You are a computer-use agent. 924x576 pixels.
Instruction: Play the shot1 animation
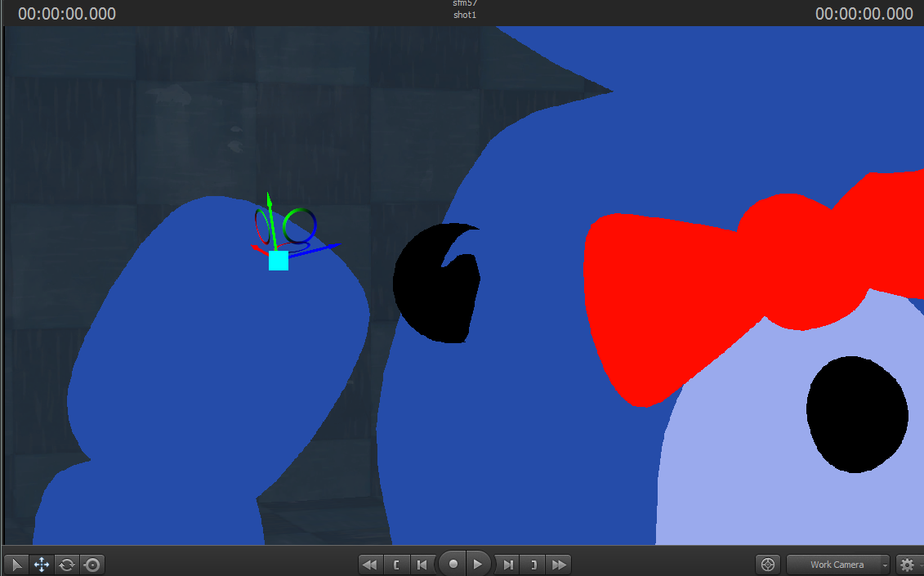(477, 565)
